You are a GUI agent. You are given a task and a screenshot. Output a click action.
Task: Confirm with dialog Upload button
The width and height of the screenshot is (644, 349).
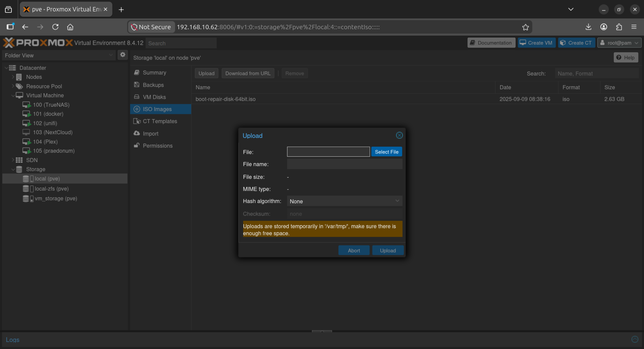388,250
